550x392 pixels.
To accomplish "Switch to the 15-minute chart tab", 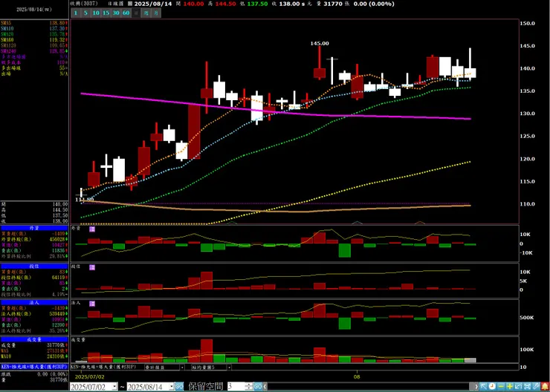I will [106, 13].
